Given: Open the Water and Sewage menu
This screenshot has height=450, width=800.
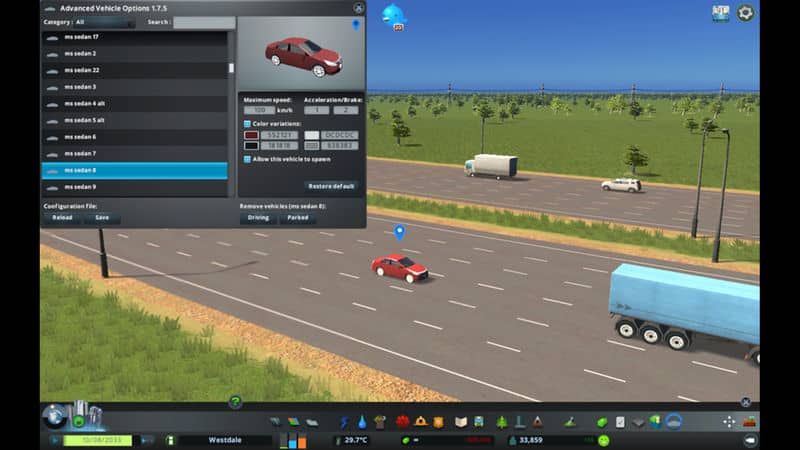Looking at the screenshot, I should coord(362,422).
